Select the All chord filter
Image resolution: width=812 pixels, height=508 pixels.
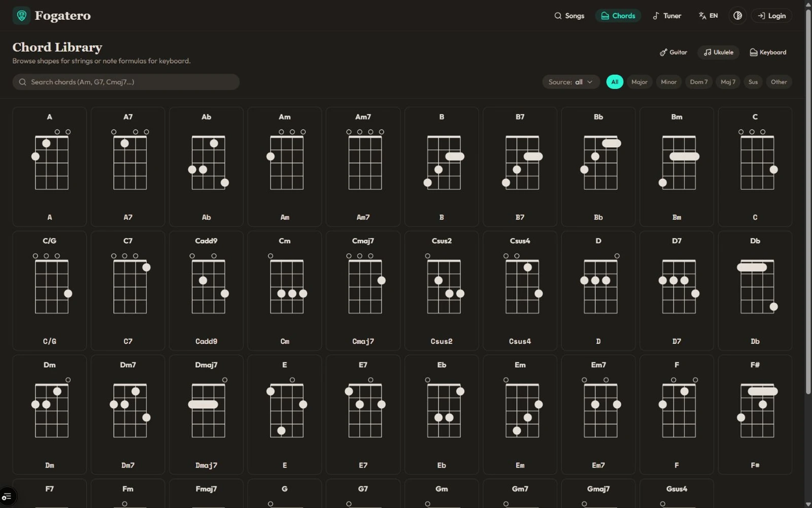click(615, 82)
